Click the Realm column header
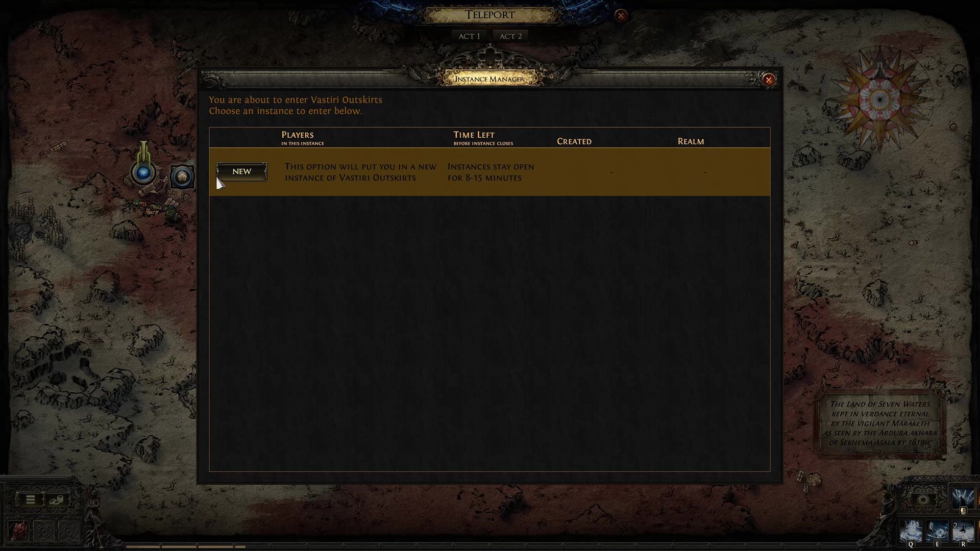Screen dimensions: 980x551 point(691,141)
